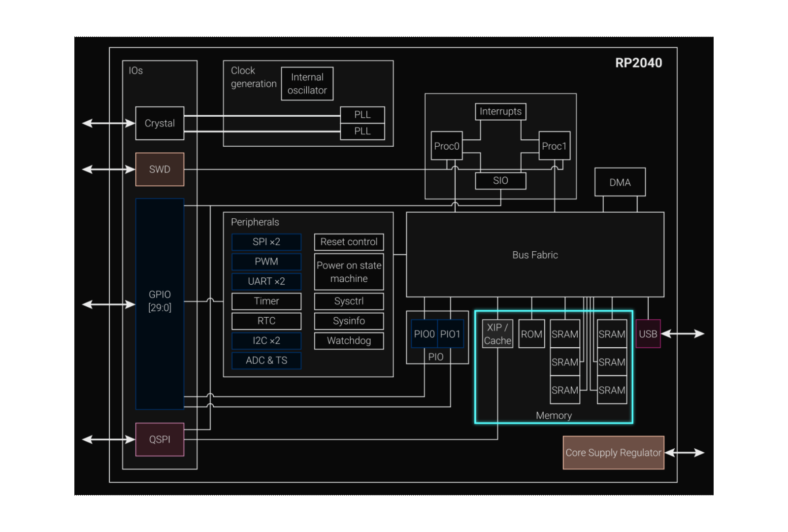Viewport: 788px width, 532px height.
Task: Select the I2C ×2 peripheral
Action: click(x=266, y=340)
